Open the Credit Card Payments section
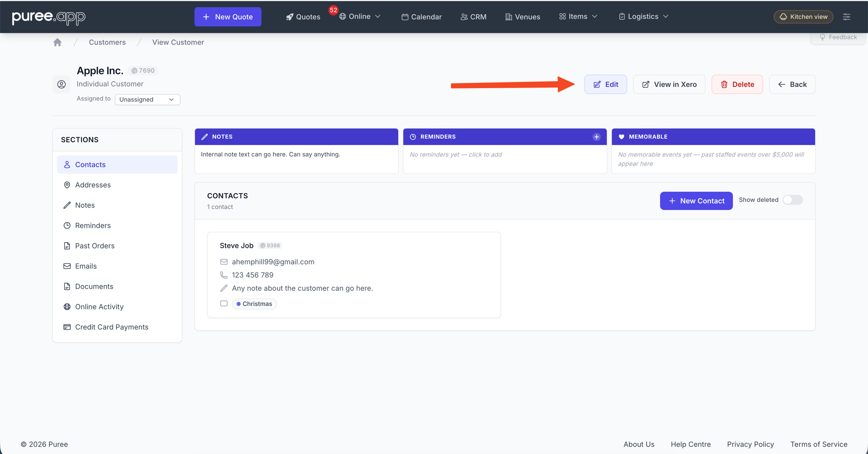Screen dimensions: 868x454 point(117,327)
